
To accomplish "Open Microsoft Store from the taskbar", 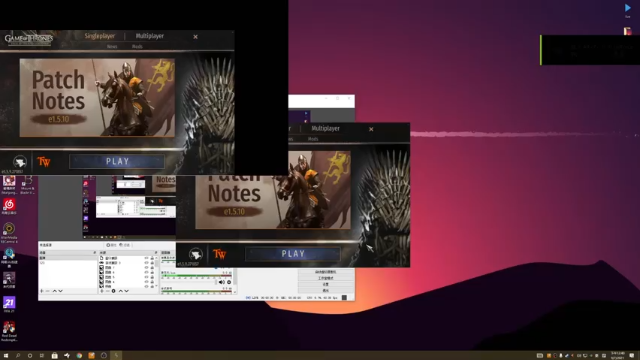I will coord(54,356).
